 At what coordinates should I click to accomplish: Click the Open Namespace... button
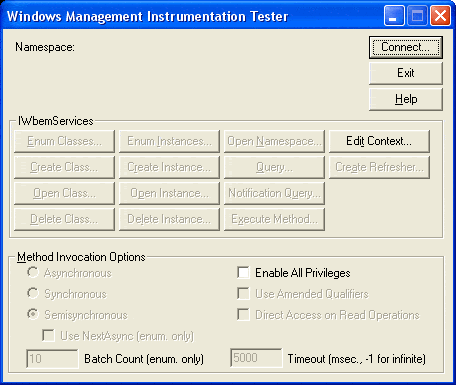274,141
